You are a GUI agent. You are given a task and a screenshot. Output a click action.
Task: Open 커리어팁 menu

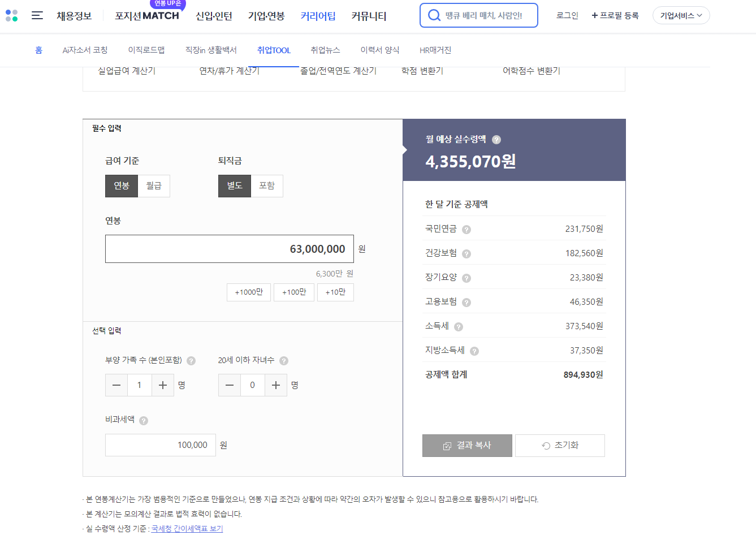click(x=318, y=16)
